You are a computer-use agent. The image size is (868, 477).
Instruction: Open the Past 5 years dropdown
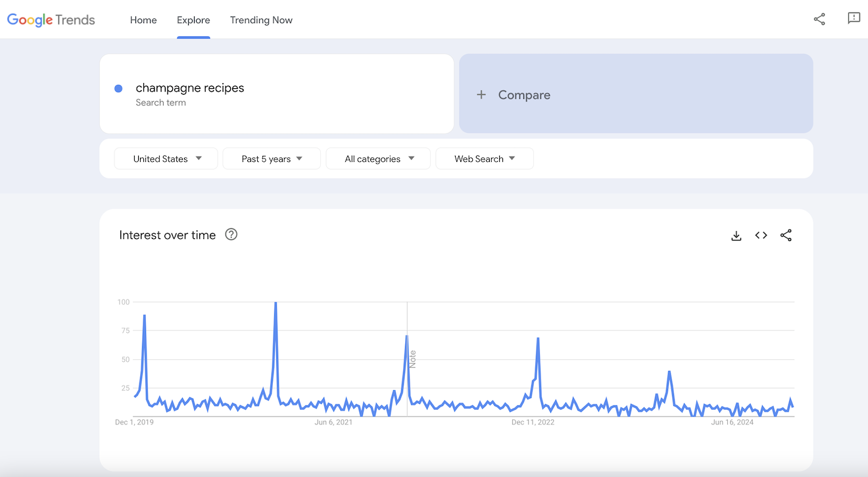tap(272, 159)
